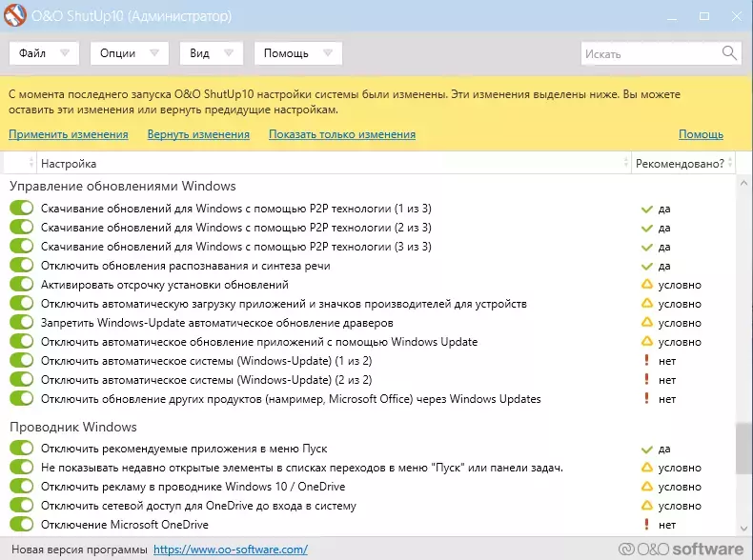Open the oo-software.com link in status bar

(231, 550)
